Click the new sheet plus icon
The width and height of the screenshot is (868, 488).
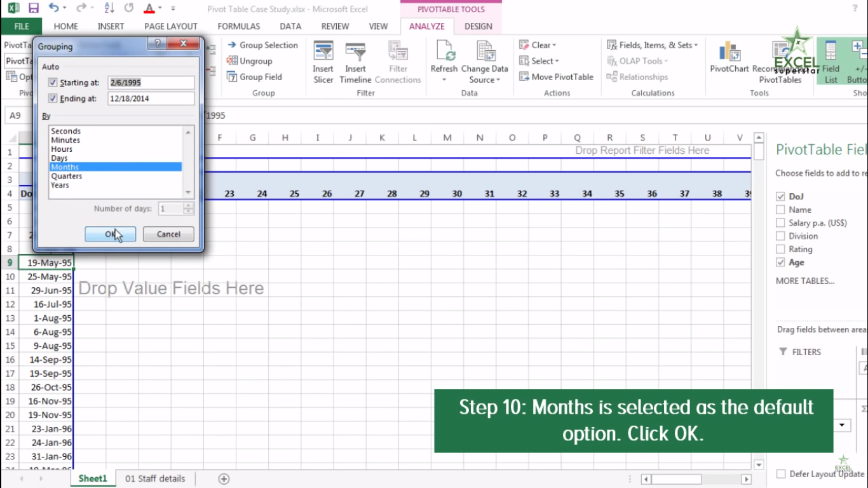coord(224,479)
